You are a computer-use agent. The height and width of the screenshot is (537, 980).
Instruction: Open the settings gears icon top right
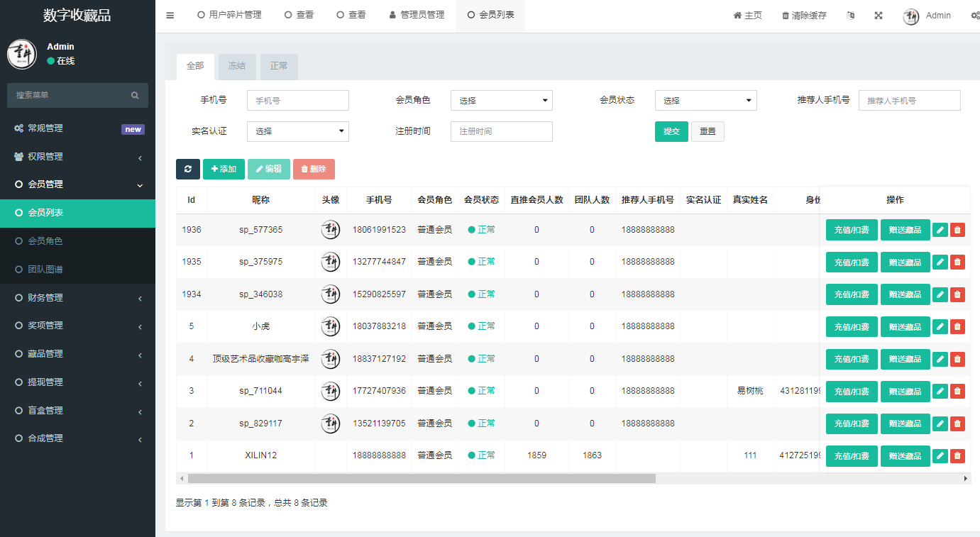(975, 16)
